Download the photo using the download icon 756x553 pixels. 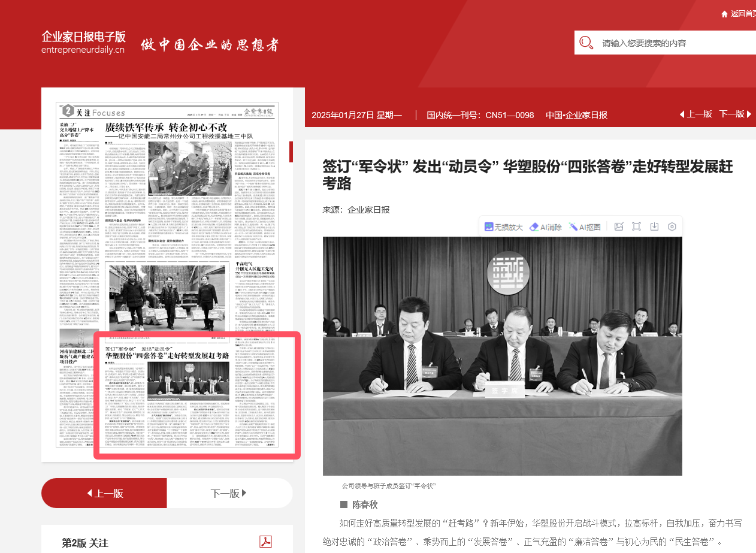coord(654,226)
